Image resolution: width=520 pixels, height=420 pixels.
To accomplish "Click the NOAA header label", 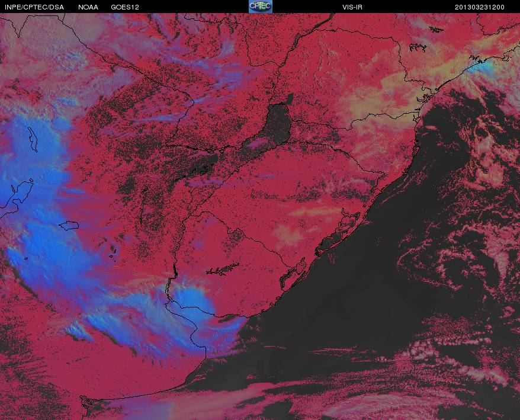I will (88, 7).
